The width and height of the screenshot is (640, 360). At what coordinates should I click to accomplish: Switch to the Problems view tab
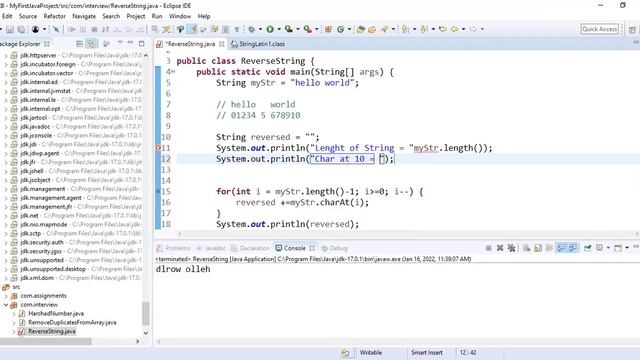tap(174, 248)
